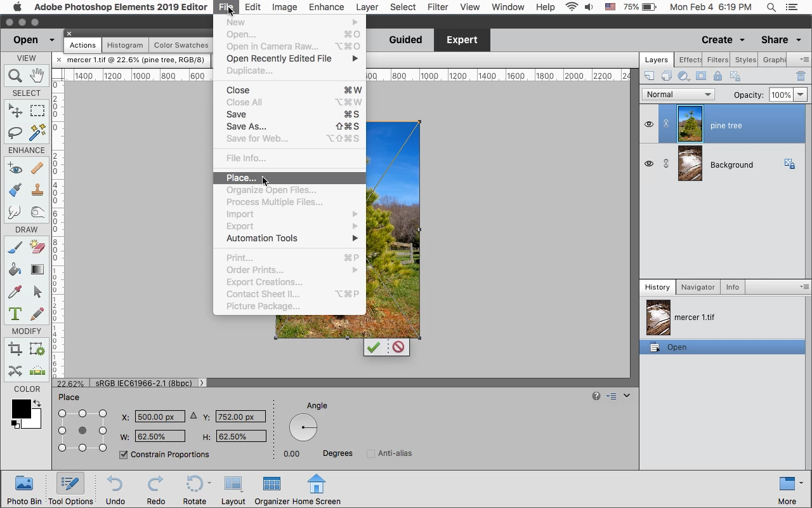Image resolution: width=812 pixels, height=508 pixels.
Task: Lock transparent pixels in Layers toolbar
Action: coord(735,76)
